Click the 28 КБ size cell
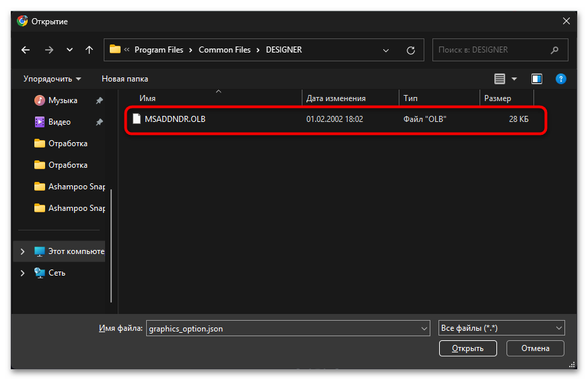 click(x=519, y=119)
